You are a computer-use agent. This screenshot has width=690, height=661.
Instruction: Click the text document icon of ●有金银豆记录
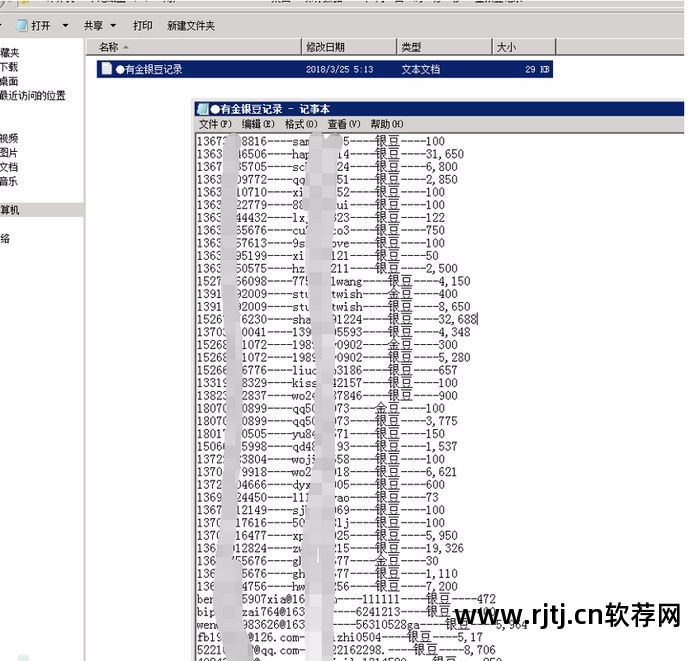(x=106, y=68)
